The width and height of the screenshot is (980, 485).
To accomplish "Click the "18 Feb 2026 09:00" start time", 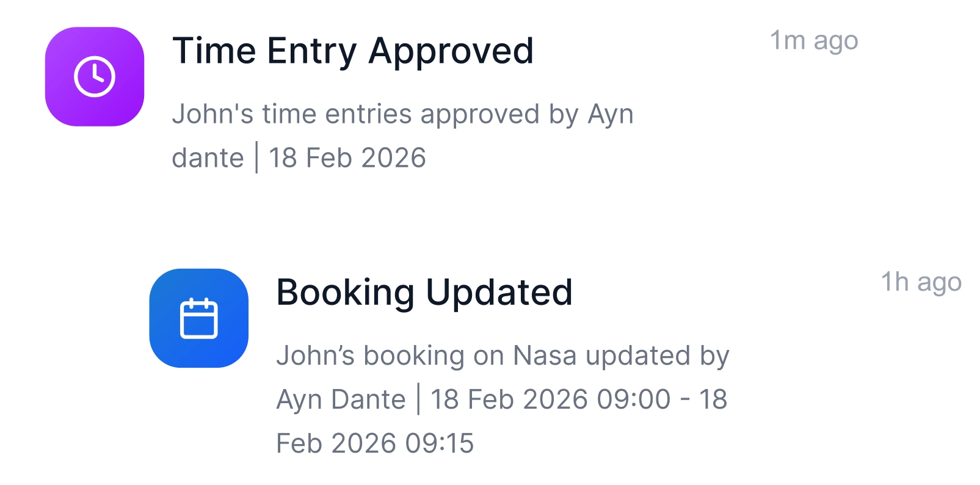I will [x=551, y=400].
